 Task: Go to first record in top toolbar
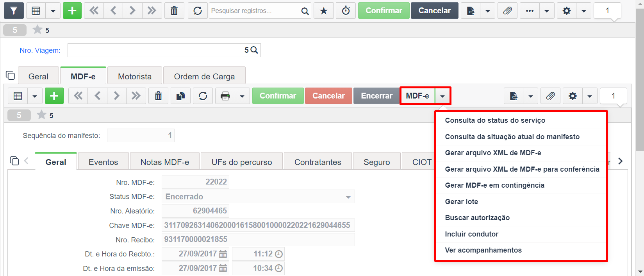coord(94,11)
